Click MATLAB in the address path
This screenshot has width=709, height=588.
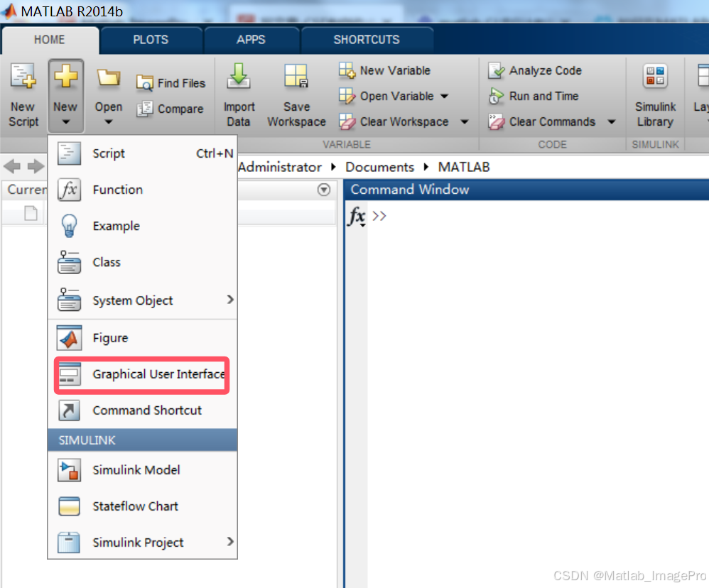(x=464, y=167)
